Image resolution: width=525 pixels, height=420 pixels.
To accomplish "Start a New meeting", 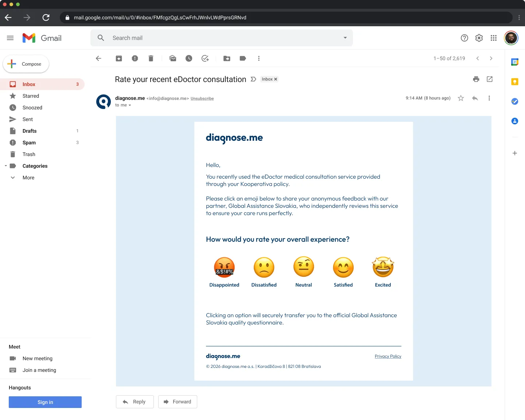I will tap(38, 358).
